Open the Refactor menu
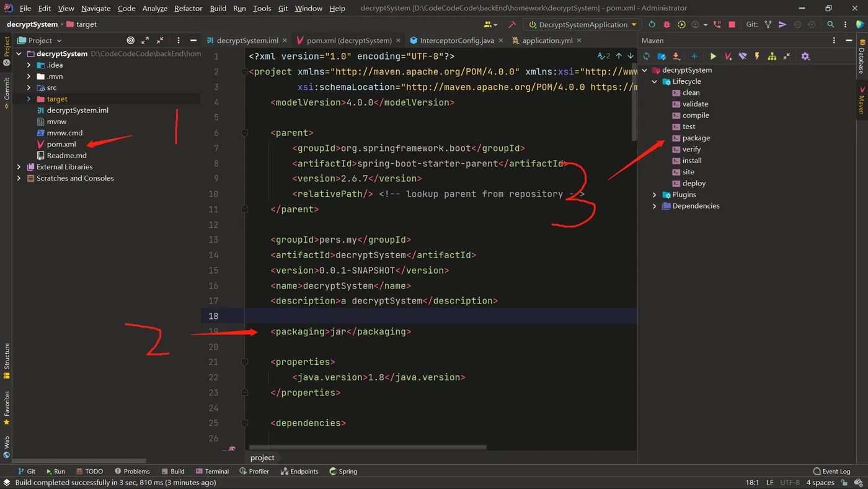Image resolution: width=868 pixels, height=489 pixels. [188, 8]
